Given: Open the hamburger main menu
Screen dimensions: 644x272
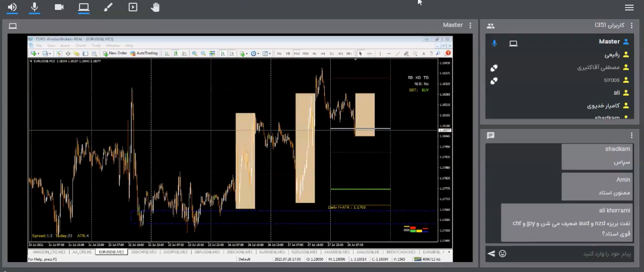Looking at the screenshot, I should pos(629,7).
